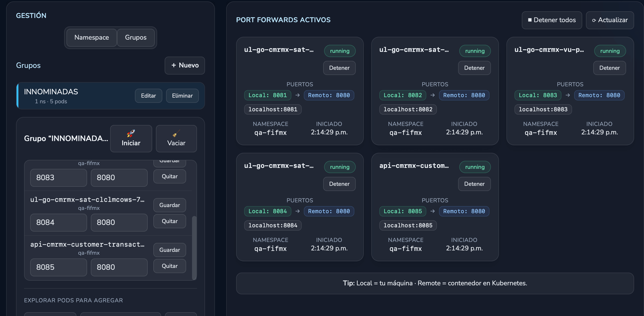The height and width of the screenshot is (316, 644).
Task: Click the pod list vertical scrollbar
Action: (194, 248)
